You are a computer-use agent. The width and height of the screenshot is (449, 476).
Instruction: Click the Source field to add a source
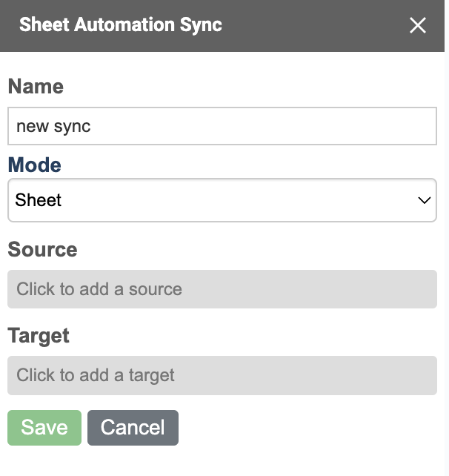pos(222,288)
